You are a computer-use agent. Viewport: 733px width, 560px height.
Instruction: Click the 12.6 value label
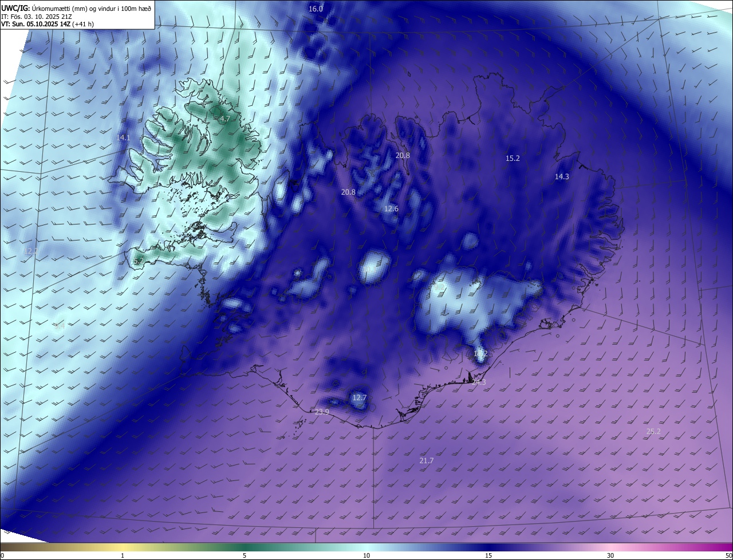tap(391, 208)
